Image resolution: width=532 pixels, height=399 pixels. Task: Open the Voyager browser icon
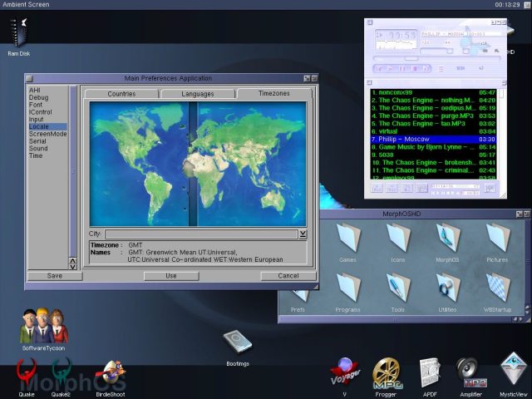[344, 369]
